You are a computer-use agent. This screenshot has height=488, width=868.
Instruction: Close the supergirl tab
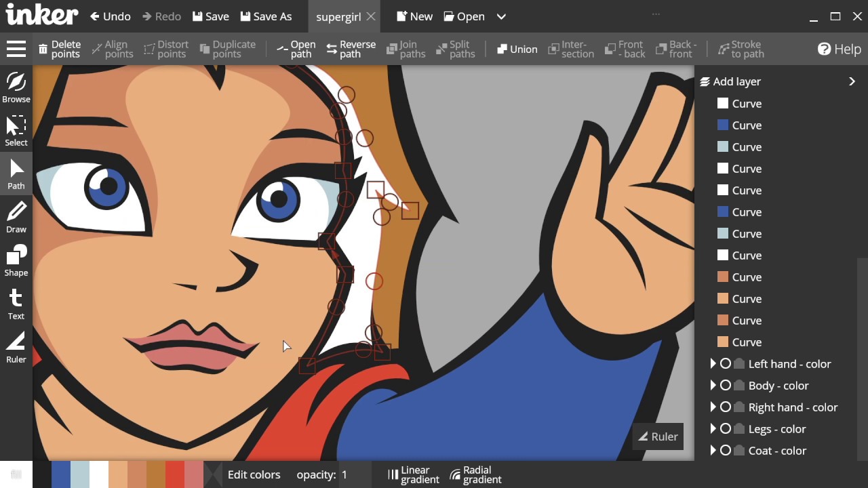[371, 16]
